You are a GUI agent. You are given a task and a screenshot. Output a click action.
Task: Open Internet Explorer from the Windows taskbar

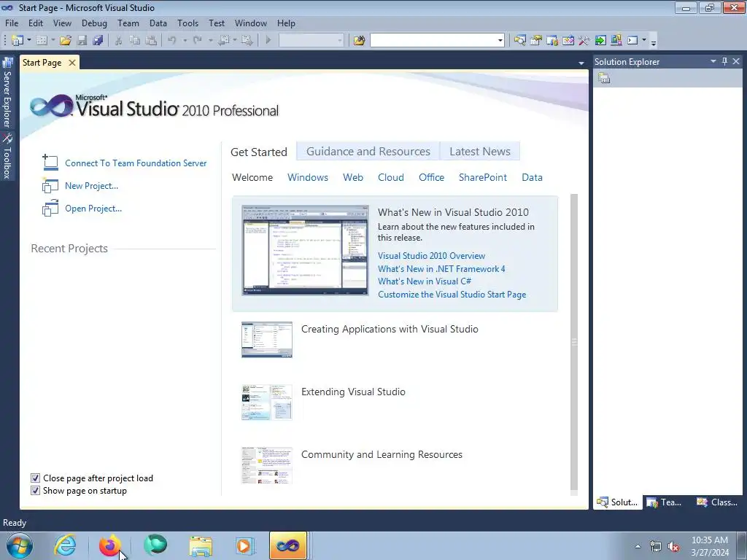click(65, 545)
